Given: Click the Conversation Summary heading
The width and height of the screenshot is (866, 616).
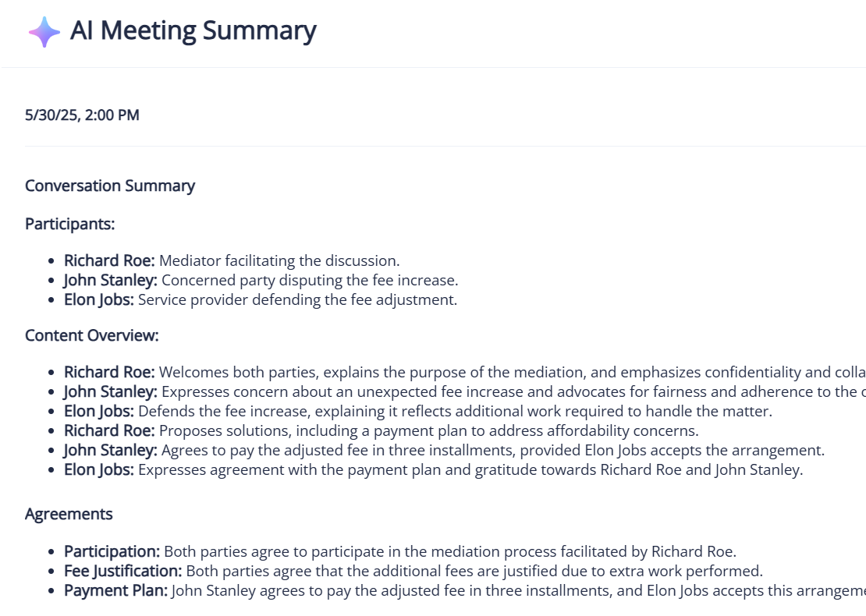Looking at the screenshot, I should [110, 186].
